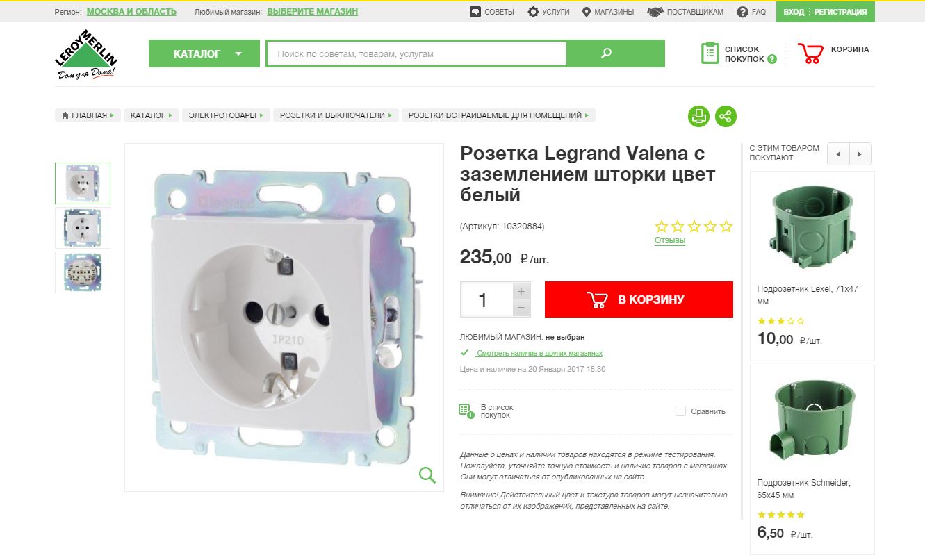This screenshot has width=925, height=560.
Task: Open the shopping list clipboard icon
Action: coord(710,53)
